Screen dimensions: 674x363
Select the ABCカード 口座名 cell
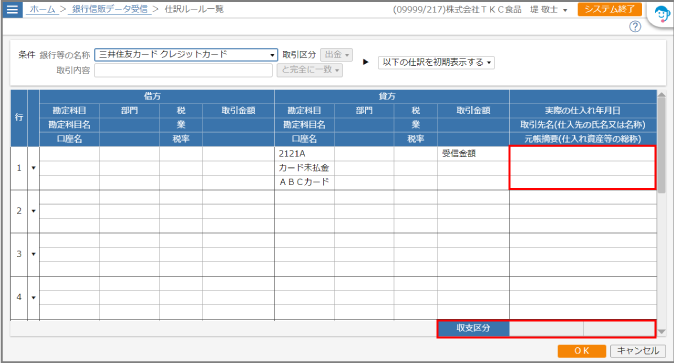(304, 182)
